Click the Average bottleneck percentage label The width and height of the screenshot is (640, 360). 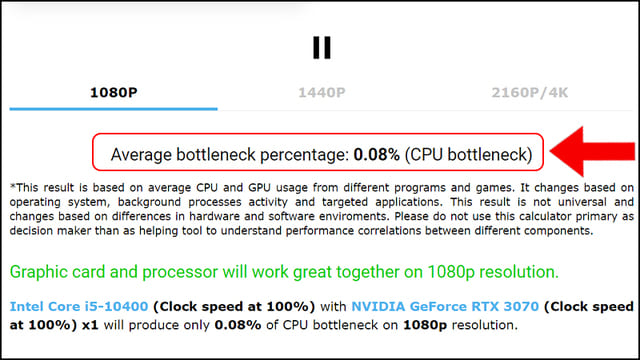[x=230, y=155]
